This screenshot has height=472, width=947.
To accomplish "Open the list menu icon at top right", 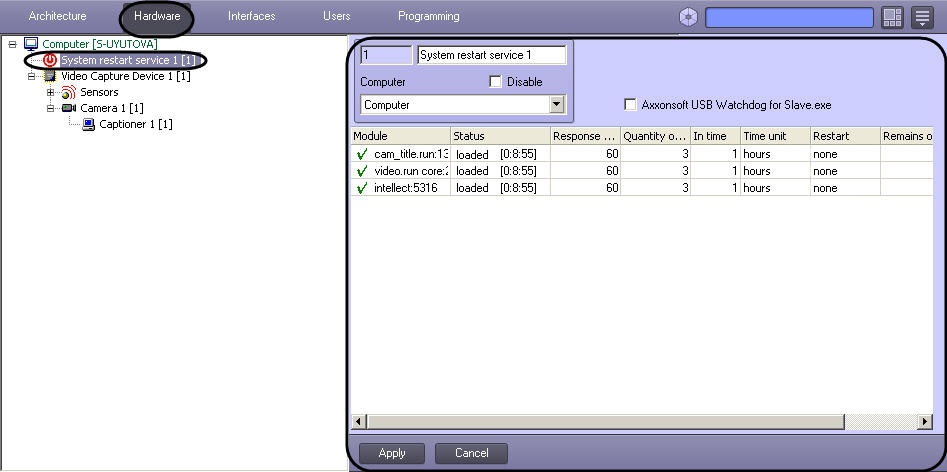I will point(922,18).
